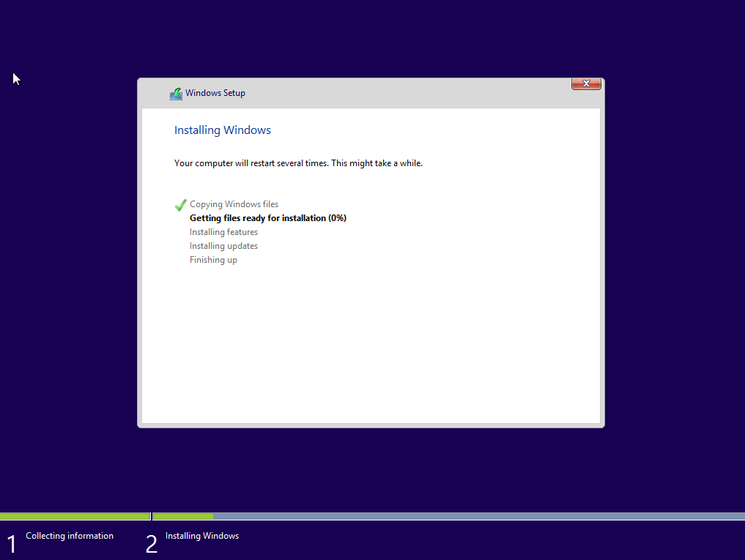Select the 'Finishing up' step
This screenshot has width=745, height=560.
point(213,260)
